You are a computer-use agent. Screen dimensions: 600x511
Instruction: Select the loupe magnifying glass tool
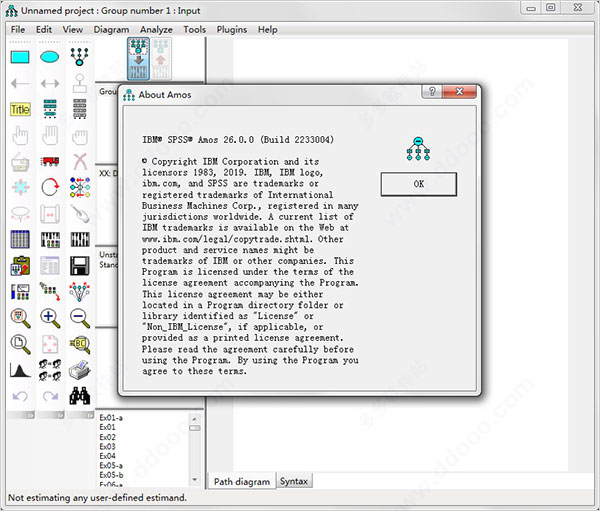pos(80,344)
